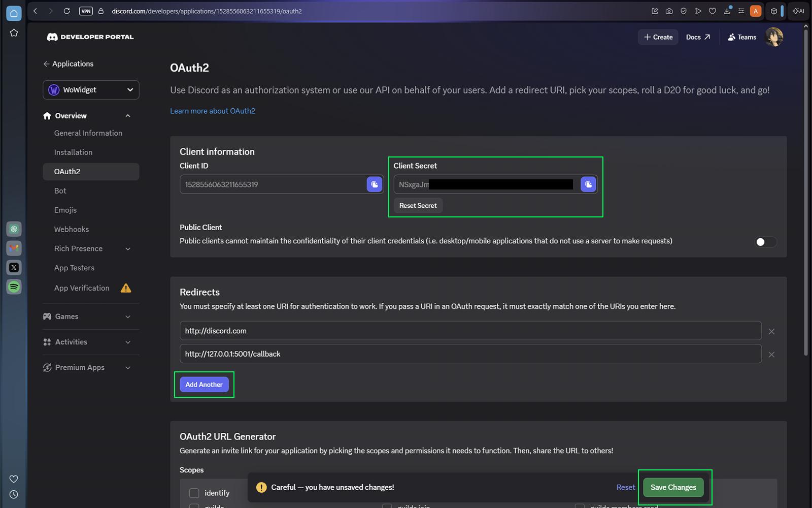This screenshot has height=508, width=812.
Task: Open the Docs link in the header
Action: [698, 37]
